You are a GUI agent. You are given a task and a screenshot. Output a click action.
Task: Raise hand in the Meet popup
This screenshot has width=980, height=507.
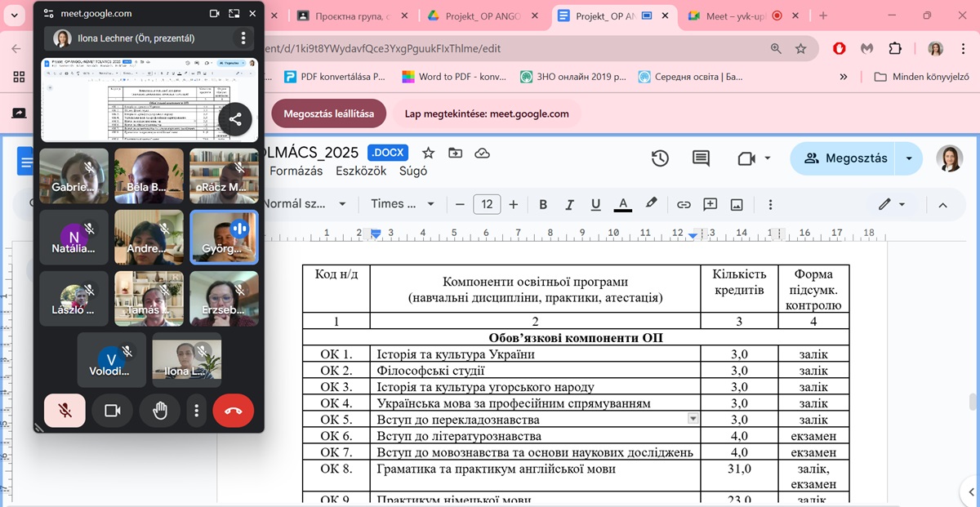(160, 411)
